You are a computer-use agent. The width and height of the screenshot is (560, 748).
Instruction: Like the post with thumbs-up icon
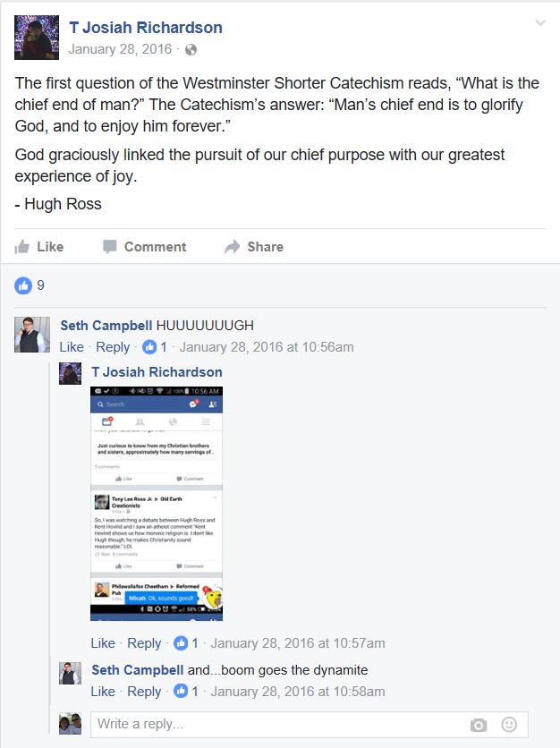(38, 247)
